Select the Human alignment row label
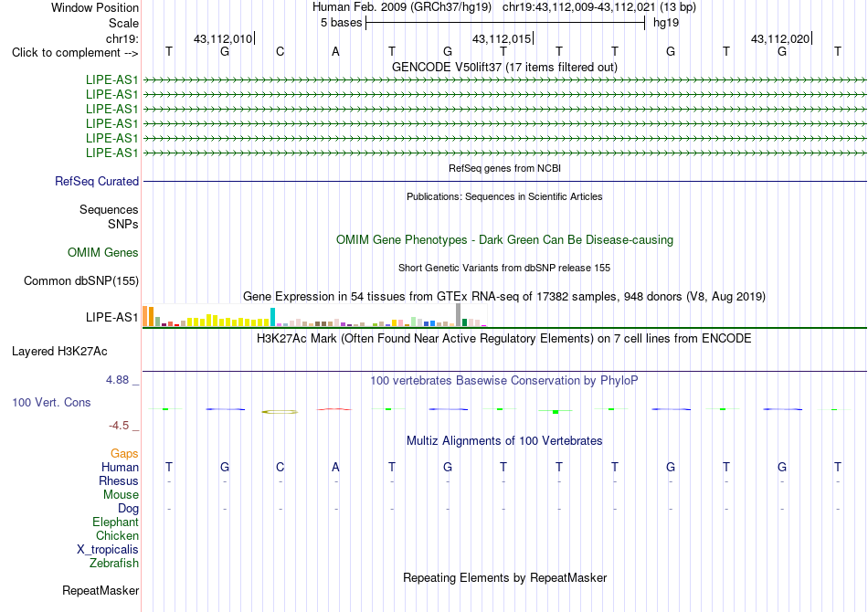 tap(120, 467)
